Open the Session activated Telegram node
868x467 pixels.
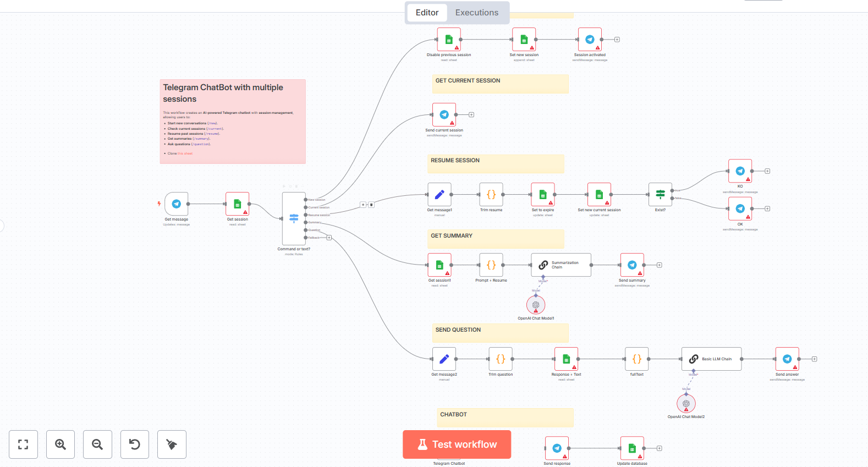(590, 40)
